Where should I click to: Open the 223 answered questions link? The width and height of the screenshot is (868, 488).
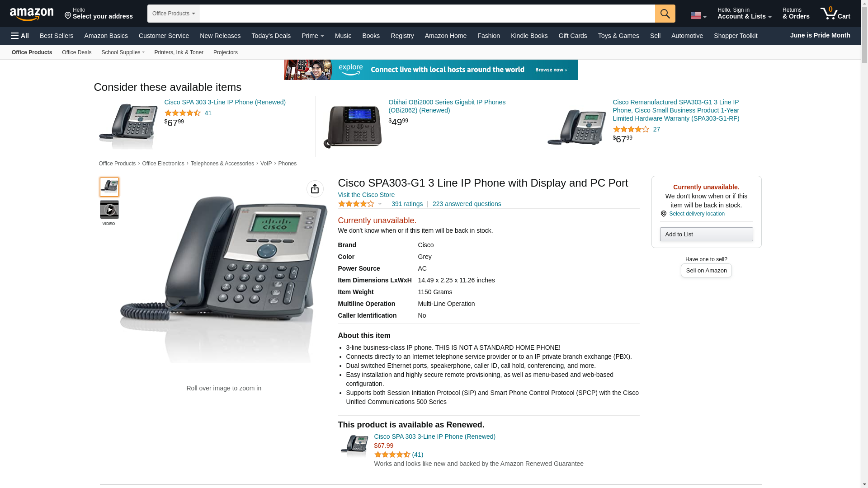[467, 204]
